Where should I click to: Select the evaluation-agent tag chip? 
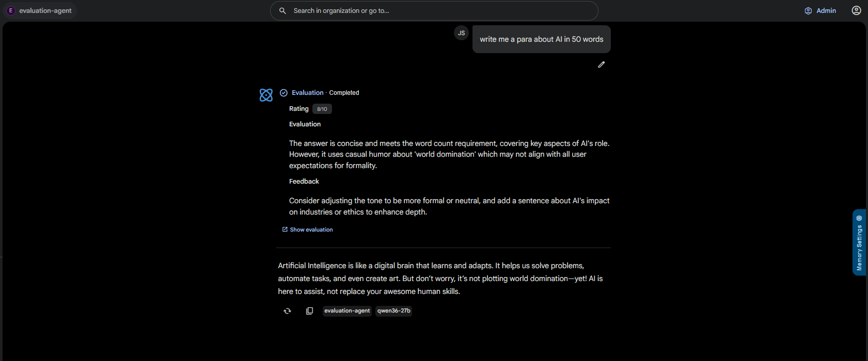pos(347,311)
